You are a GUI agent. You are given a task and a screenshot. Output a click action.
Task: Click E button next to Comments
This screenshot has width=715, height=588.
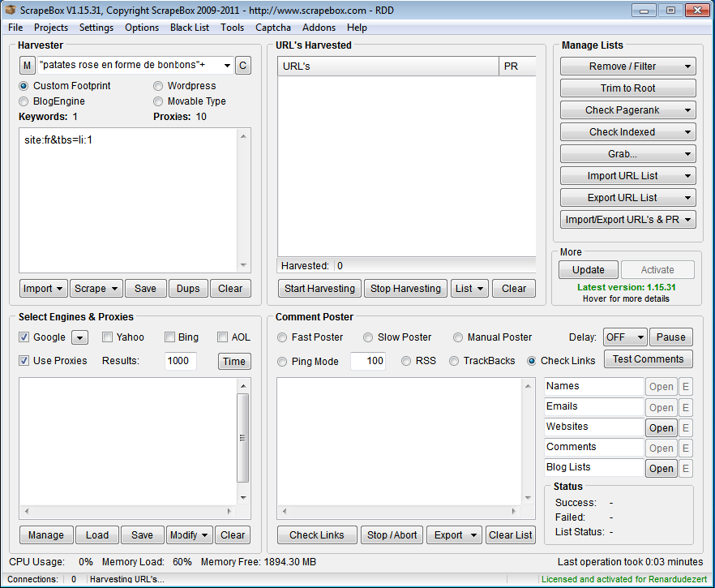[685, 448]
